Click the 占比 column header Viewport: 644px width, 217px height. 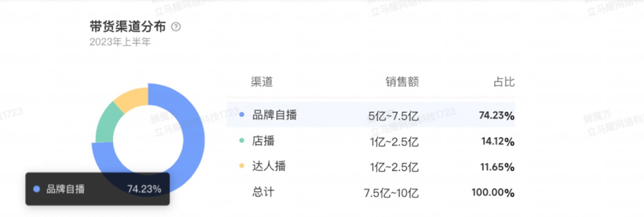point(504,82)
